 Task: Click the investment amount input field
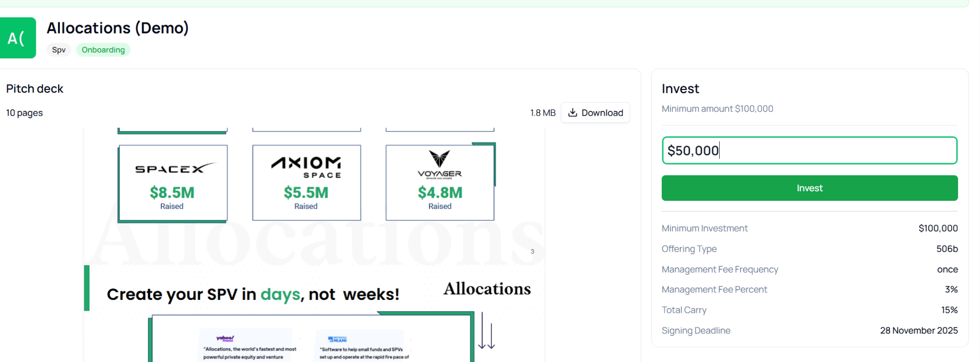coord(809,151)
